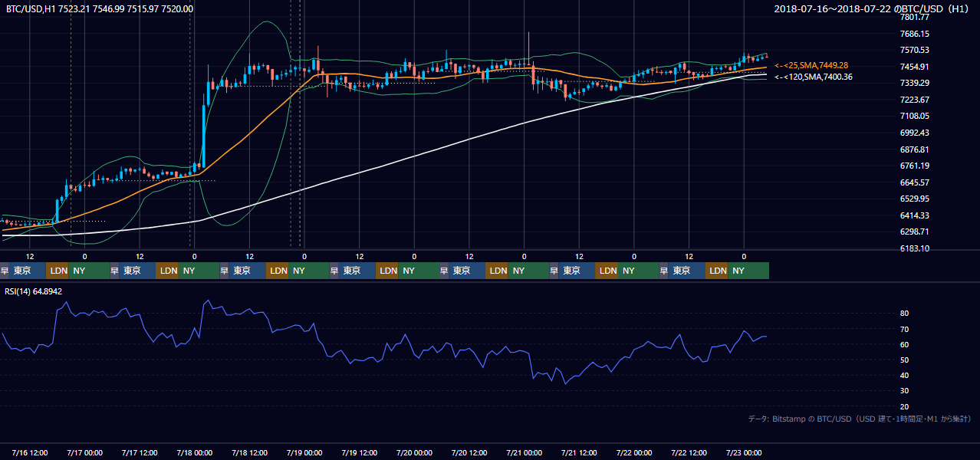Click price axis value 6298.71
The width and height of the screenshot is (980, 460).
pos(915,232)
